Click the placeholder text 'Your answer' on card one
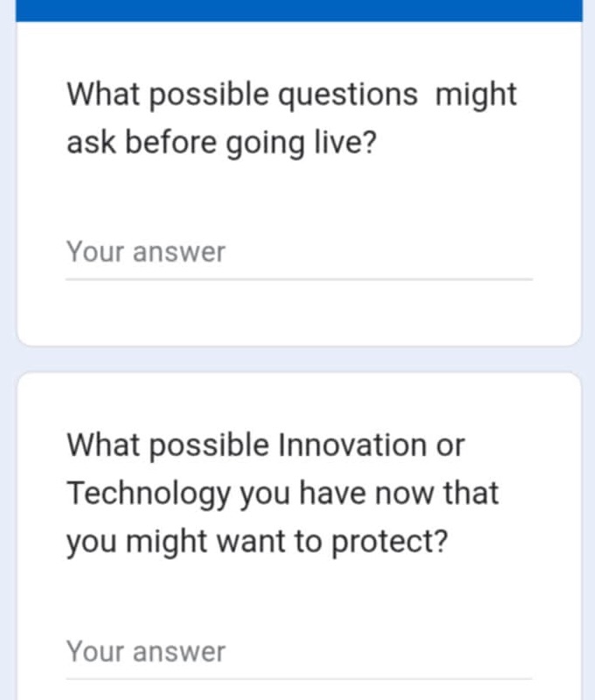Image resolution: width=595 pixels, height=700 pixels. coord(144,251)
